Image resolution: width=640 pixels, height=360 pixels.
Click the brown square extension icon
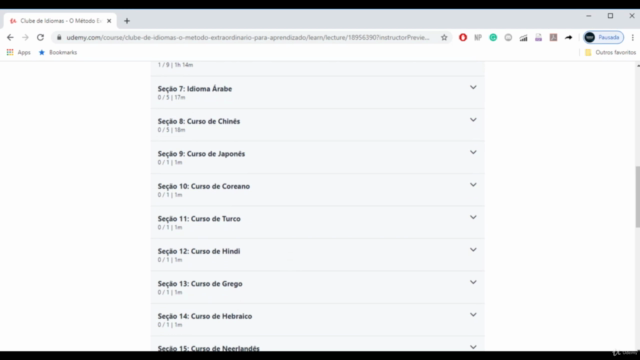(553, 38)
